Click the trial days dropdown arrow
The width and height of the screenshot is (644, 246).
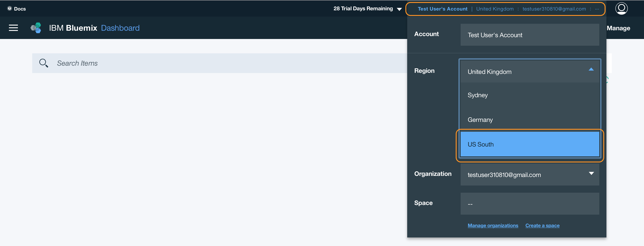(401, 8)
